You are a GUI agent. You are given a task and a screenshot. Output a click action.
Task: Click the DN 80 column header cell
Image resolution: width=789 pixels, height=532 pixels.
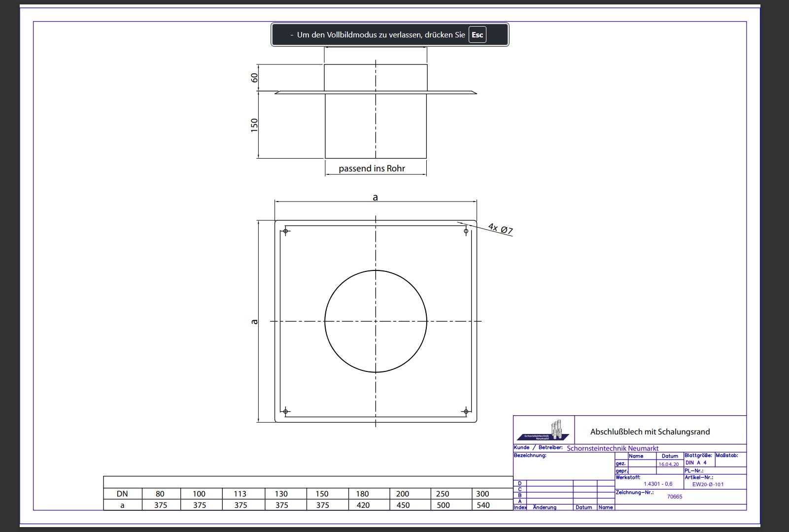160,494
